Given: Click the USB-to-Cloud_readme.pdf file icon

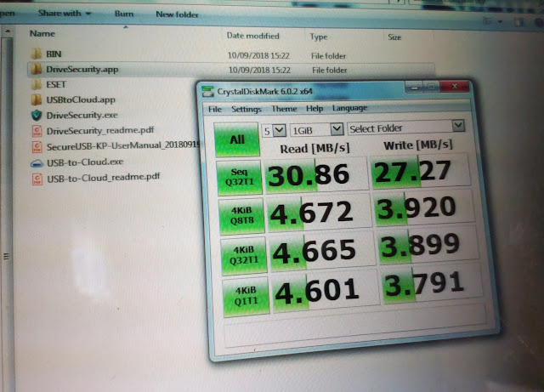Looking at the screenshot, I should [37, 179].
